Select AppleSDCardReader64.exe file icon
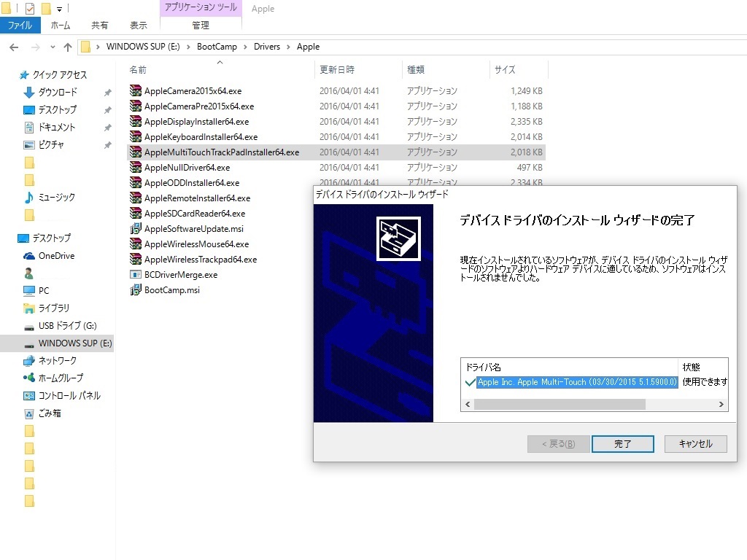Image resolution: width=747 pixels, height=560 pixels. coord(136,213)
